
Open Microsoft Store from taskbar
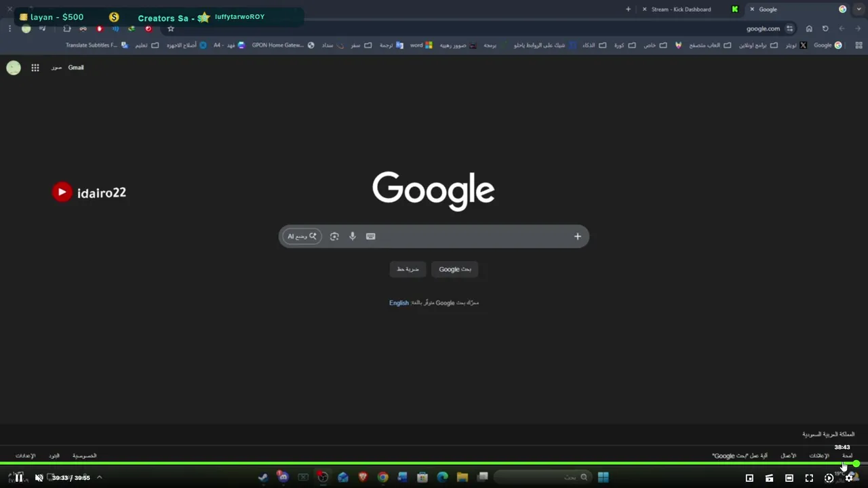click(422, 477)
